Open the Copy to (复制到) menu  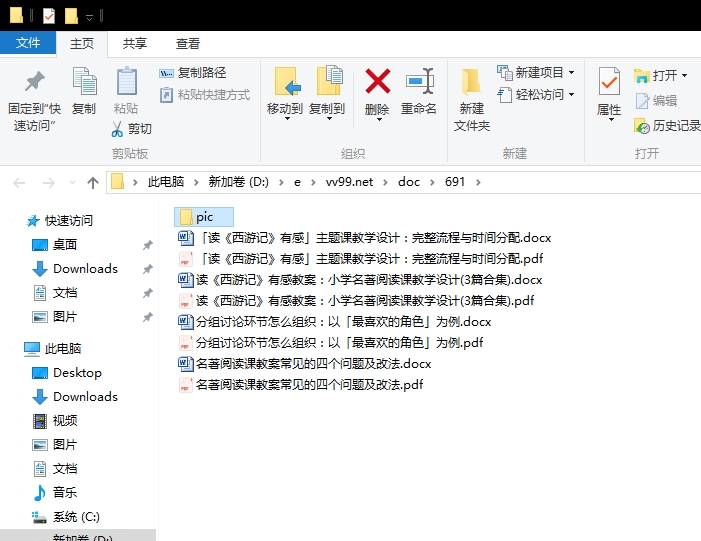pyautogui.click(x=327, y=93)
